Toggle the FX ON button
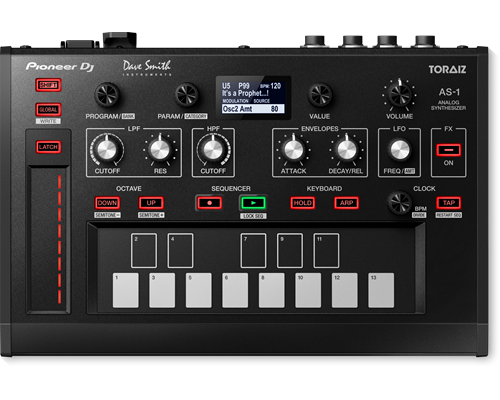Image resolution: width=500 pixels, height=400 pixels. pyautogui.click(x=449, y=150)
